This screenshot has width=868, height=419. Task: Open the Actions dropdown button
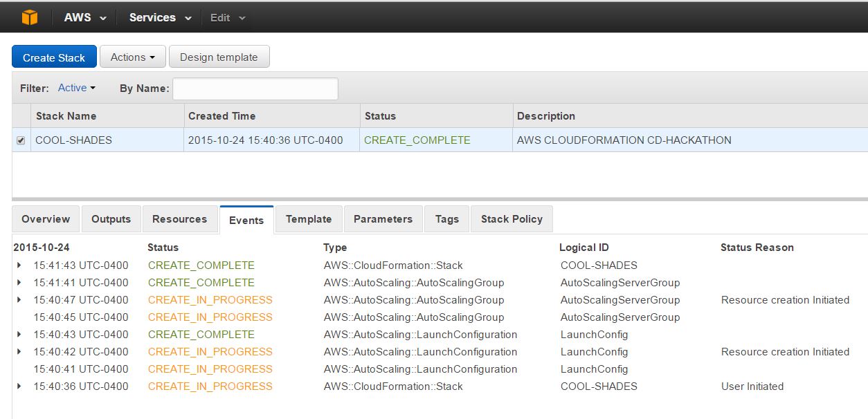pos(133,57)
